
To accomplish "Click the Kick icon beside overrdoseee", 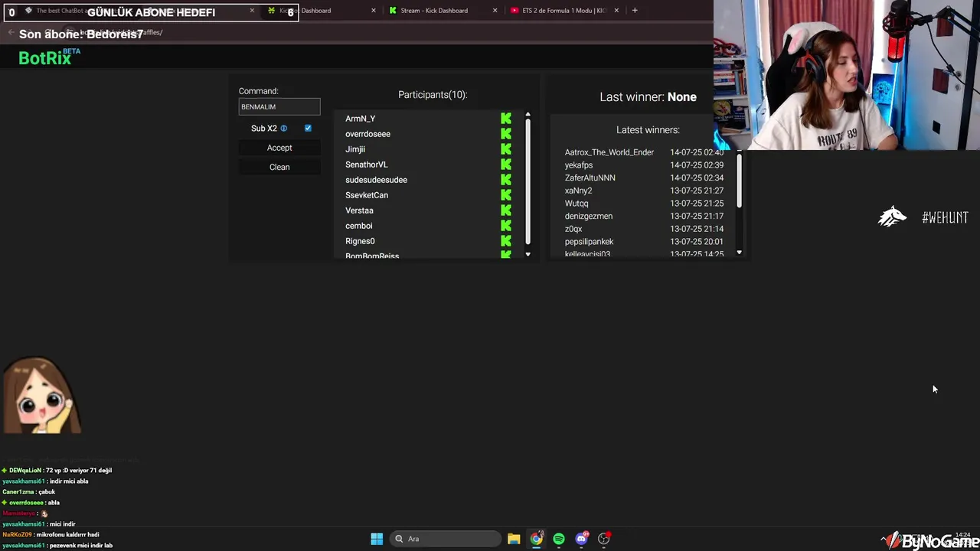I will (x=506, y=134).
